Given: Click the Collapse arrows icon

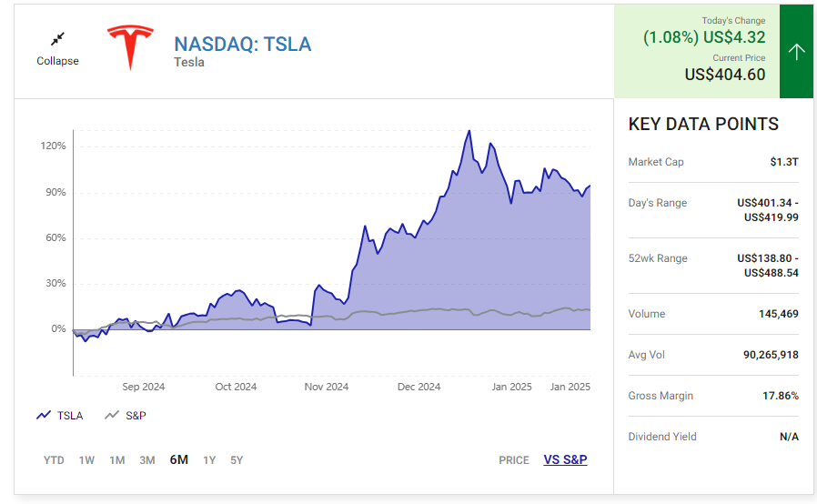Looking at the screenshot, I should pyautogui.click(x=57, y=39).
